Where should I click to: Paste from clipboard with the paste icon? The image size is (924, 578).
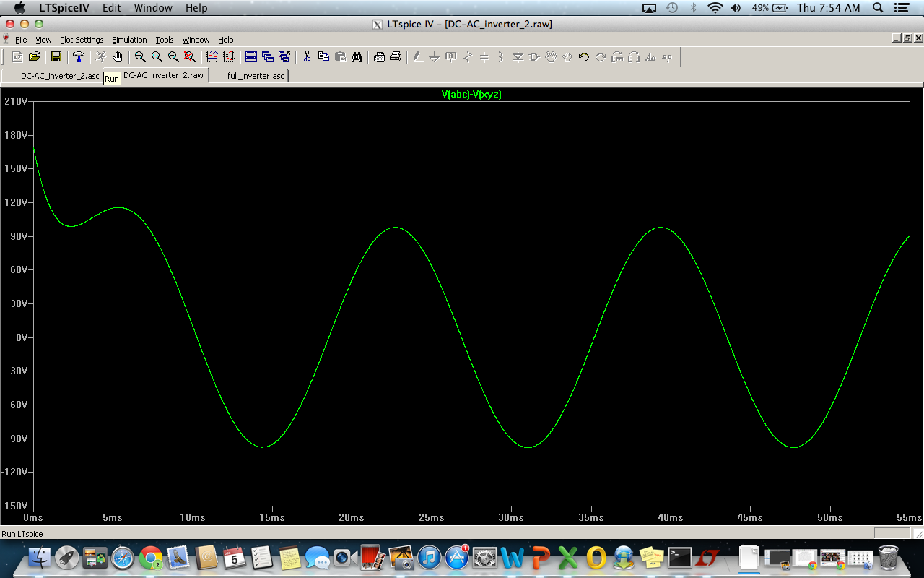coord(339,56)
